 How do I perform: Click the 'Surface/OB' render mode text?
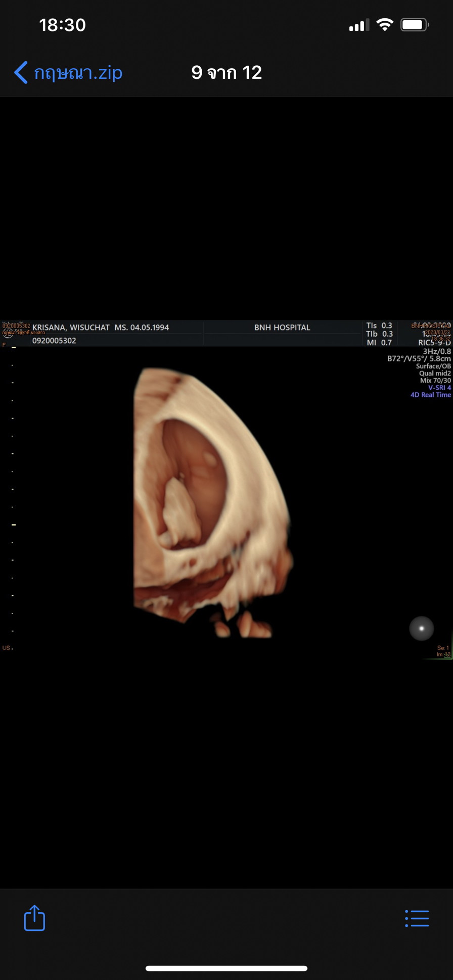tap(433, 366)
